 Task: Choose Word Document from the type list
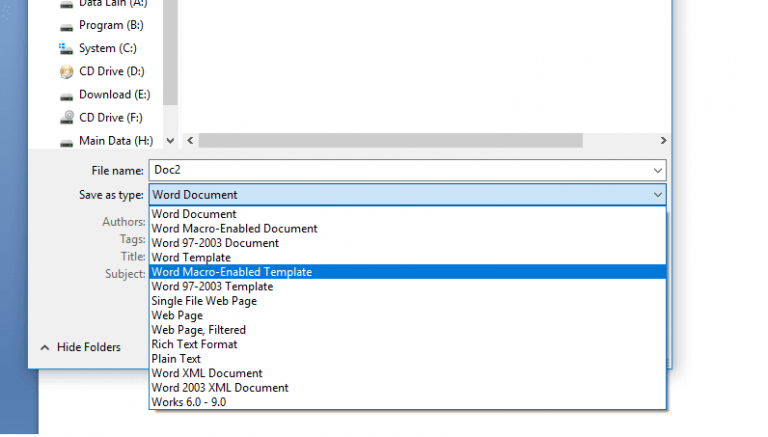(x=408, y=214)
